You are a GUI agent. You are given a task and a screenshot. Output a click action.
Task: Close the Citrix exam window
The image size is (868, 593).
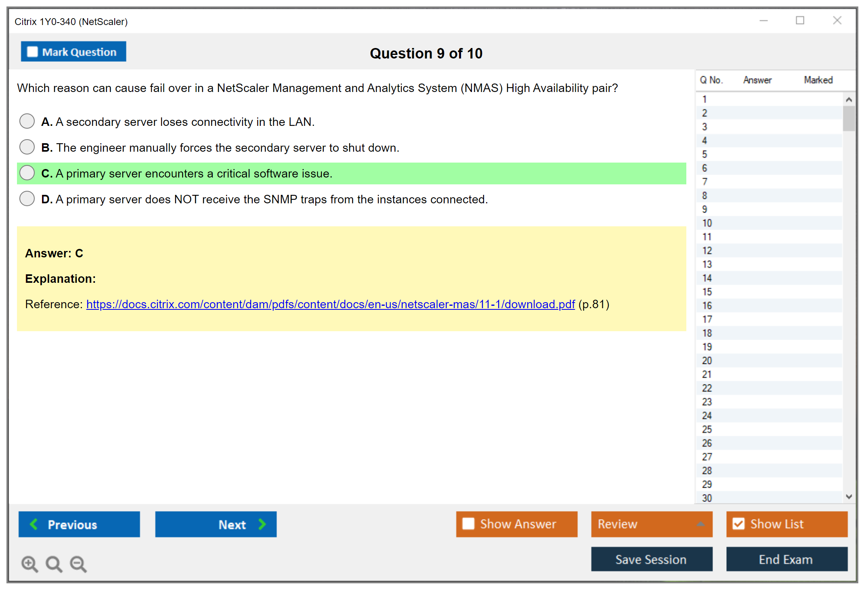pos(837,21)
